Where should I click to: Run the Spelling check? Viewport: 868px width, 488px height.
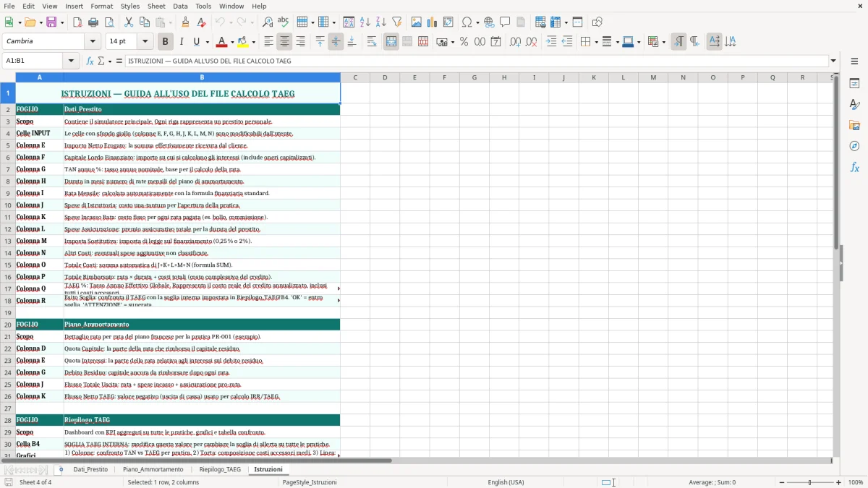[283, 22]
